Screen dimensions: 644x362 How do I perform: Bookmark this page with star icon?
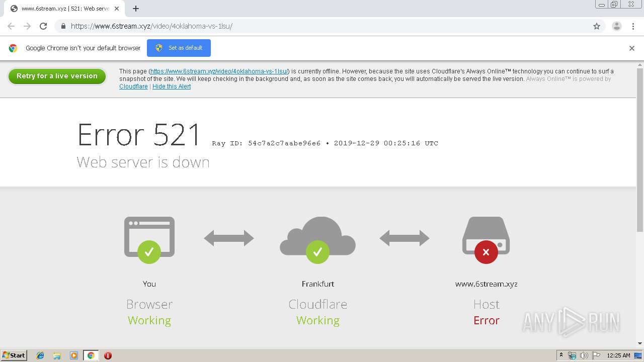(x=597, y=26)
